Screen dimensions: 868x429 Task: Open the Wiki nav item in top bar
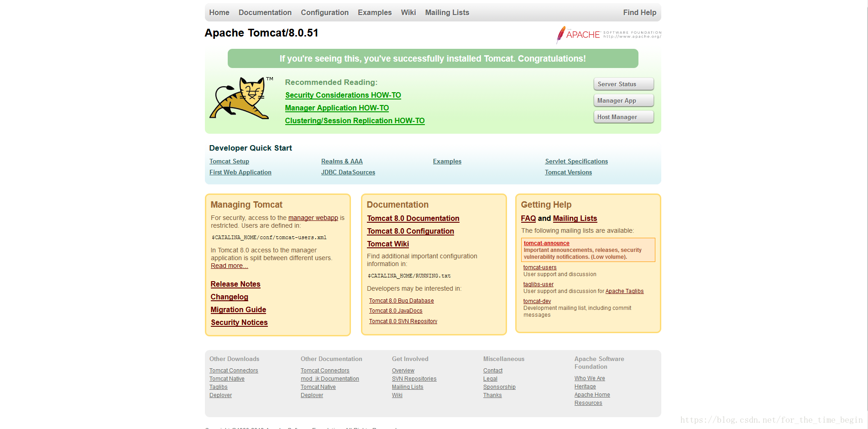[x=408, y=12]
